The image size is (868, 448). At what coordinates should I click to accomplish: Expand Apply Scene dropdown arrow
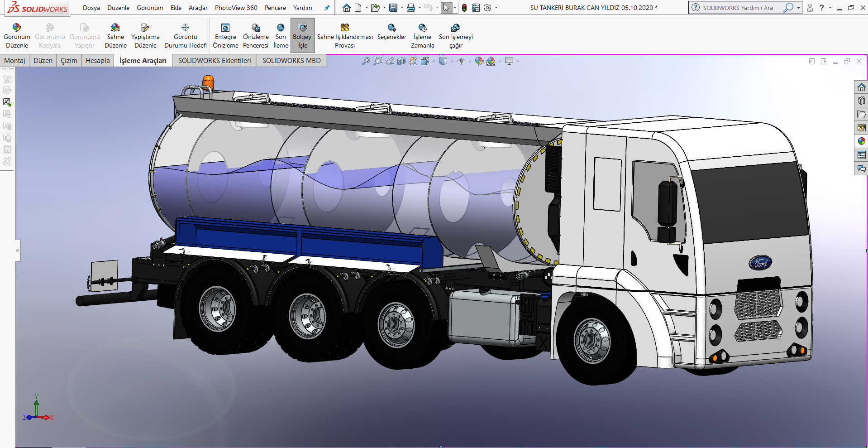pyautogui.click(x=500, y=61)
